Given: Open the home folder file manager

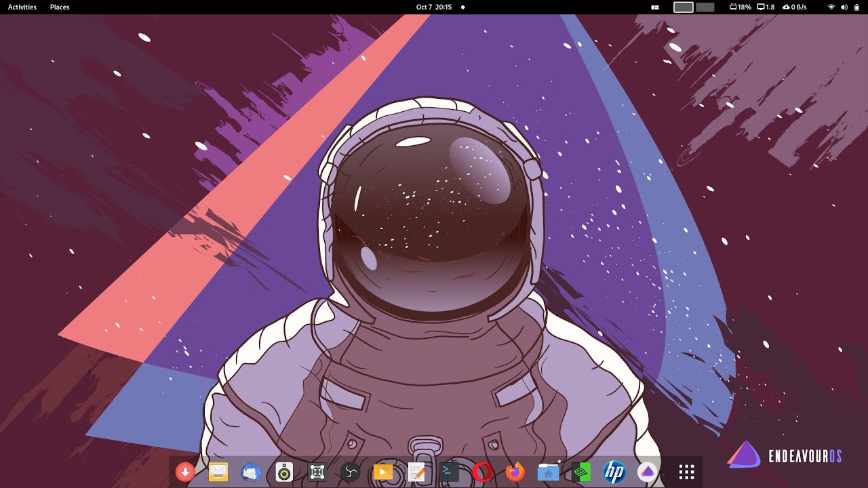Looking at the screenshot, I should 548,472.
